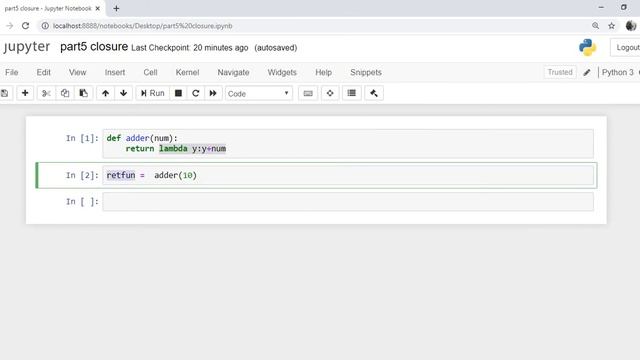The height and width of the screenshot is (360, 640).
Task: Open the Snippets menu
Action: pos(366,72)
